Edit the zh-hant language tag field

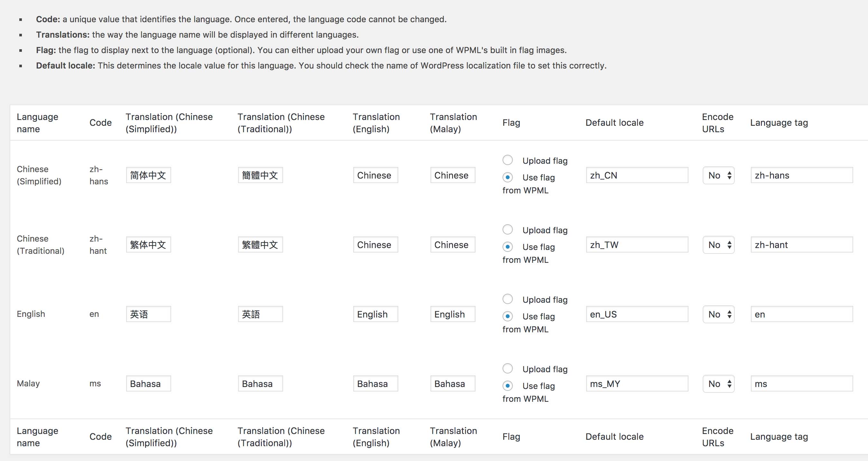[x=802, y=244]
